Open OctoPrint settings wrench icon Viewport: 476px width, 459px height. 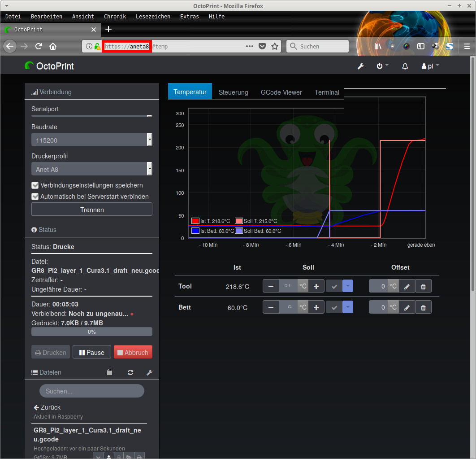point(360,66)
